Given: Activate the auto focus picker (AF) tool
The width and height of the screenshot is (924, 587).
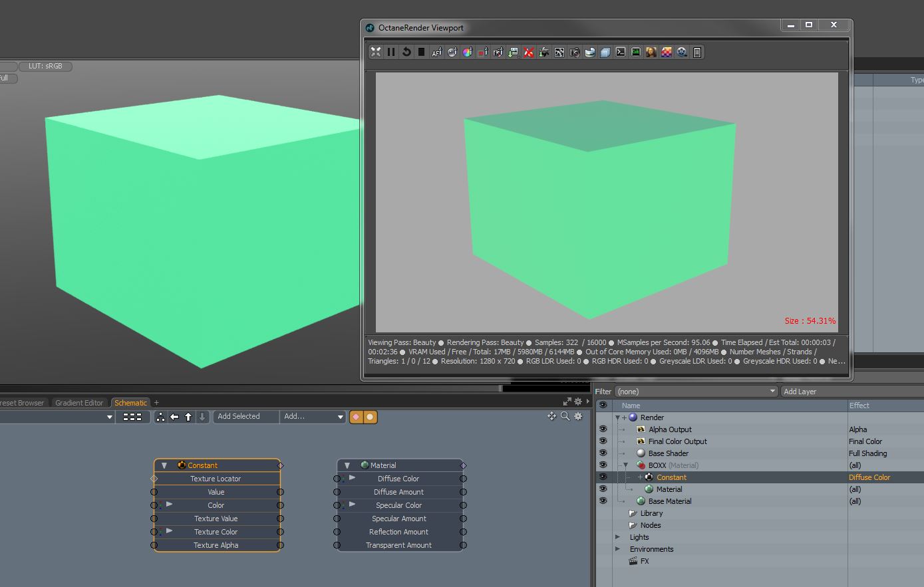Looking at the screenshot, I should 436,52.
